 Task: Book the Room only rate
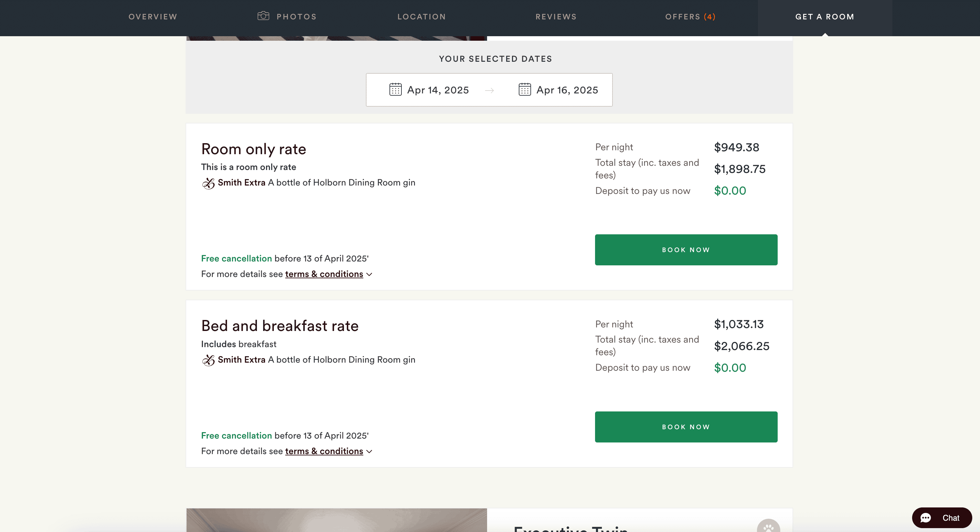[x=686, y=250]
